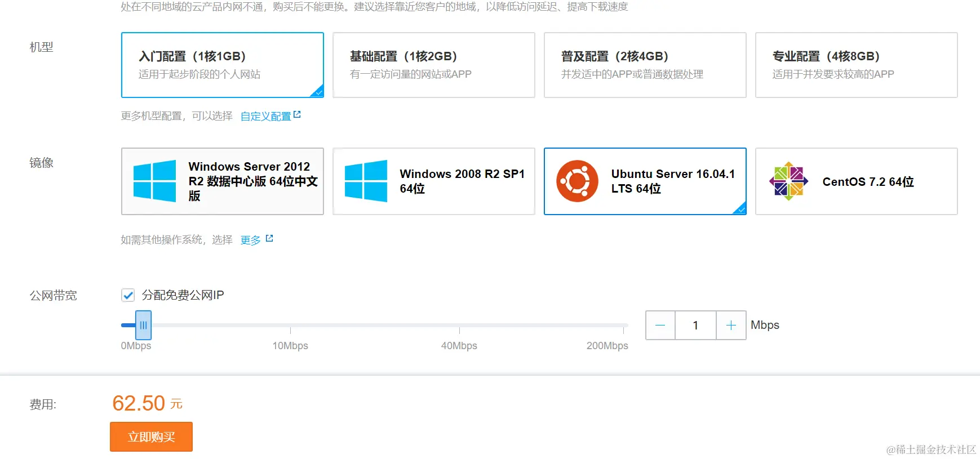
Task: Open the 自定义配置 link
Action: click(x=265, y=116)
